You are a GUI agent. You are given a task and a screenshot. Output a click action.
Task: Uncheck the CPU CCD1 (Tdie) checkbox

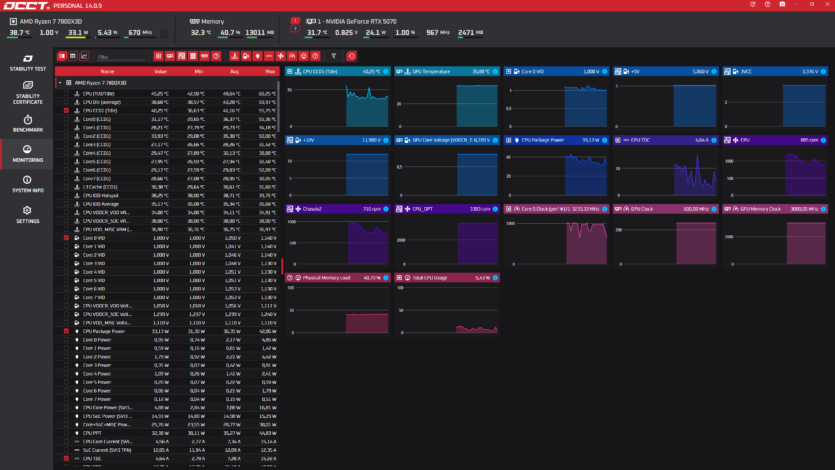(x=66, y=111)
